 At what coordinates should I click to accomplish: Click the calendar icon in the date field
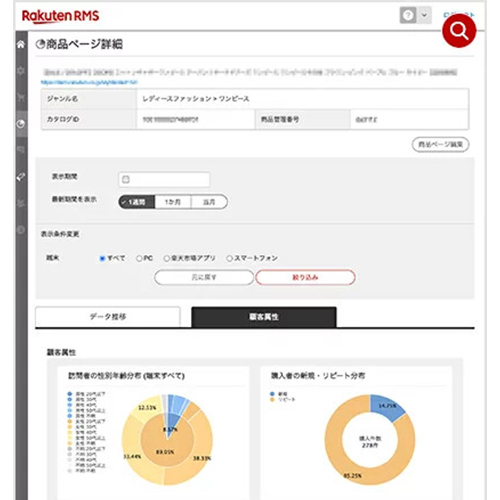point(126,179)
